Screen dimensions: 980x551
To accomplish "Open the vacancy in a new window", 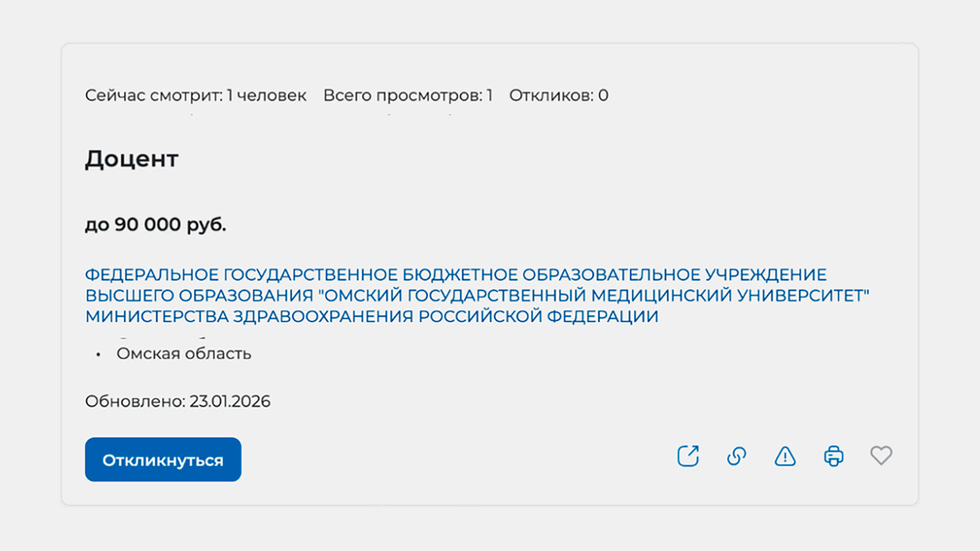I will tap(688, 456).
